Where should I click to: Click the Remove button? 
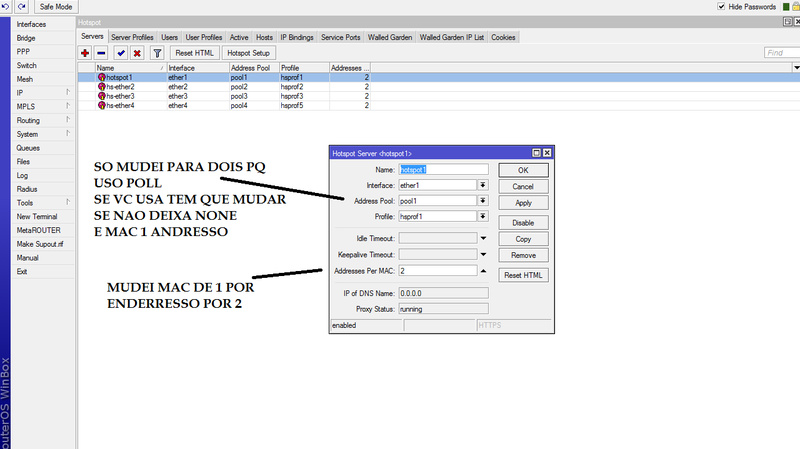click(523, 255)
